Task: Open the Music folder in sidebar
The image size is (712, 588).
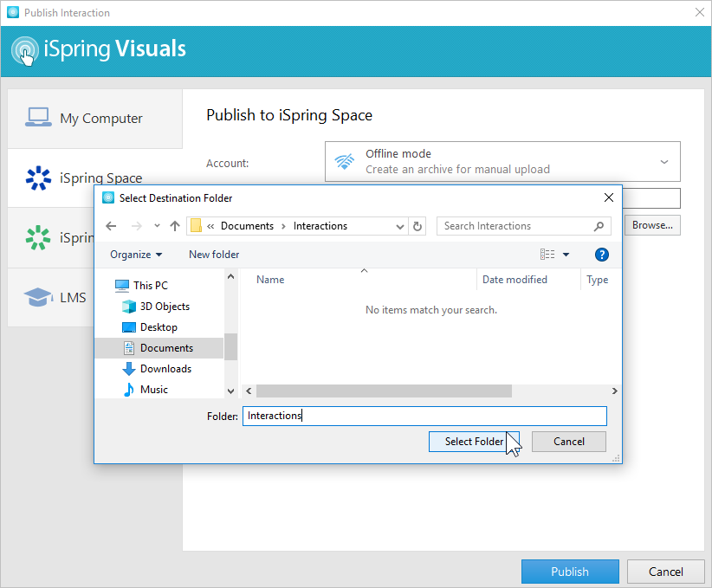Action: point(153,390)
